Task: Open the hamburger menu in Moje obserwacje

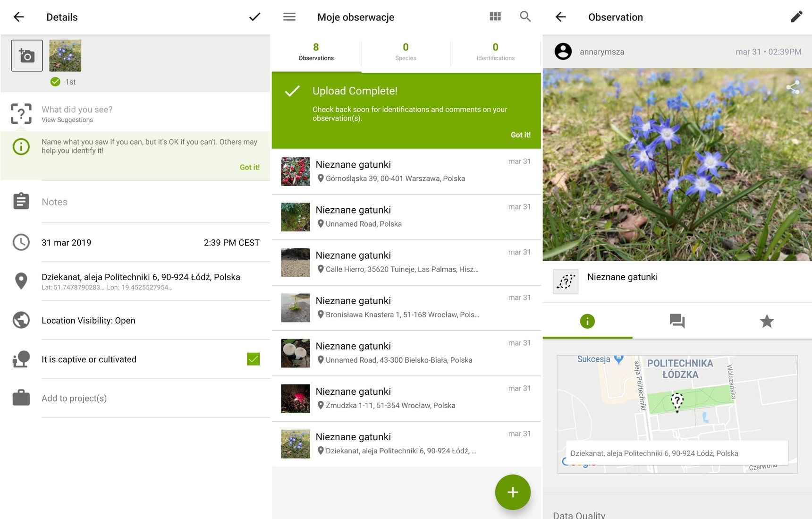Action: 289,17
